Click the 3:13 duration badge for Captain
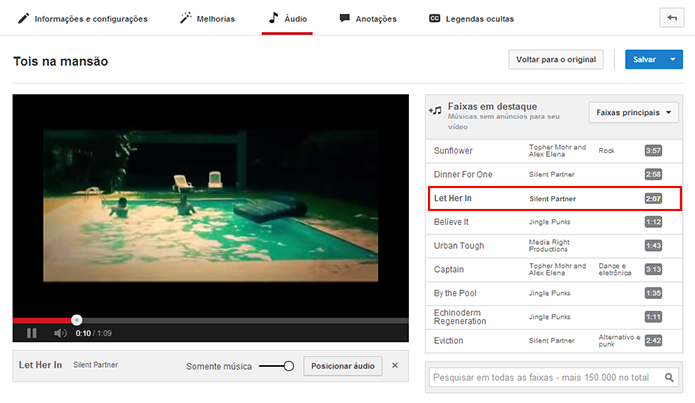 click(x=653, y=270)
